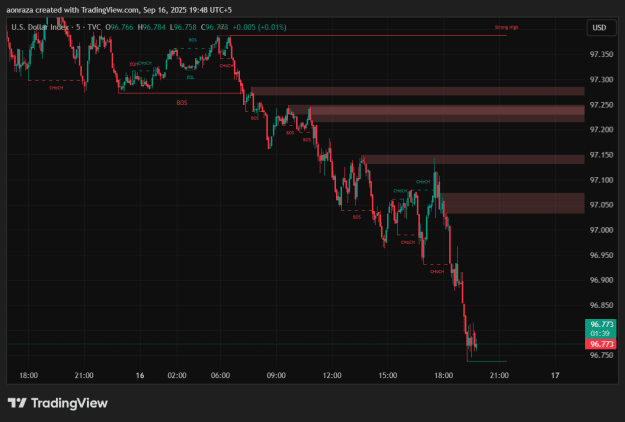Click the 06:00 time axis label
Image resolution: width=625 pixels, height=422 pixels.
click(220, 375)
